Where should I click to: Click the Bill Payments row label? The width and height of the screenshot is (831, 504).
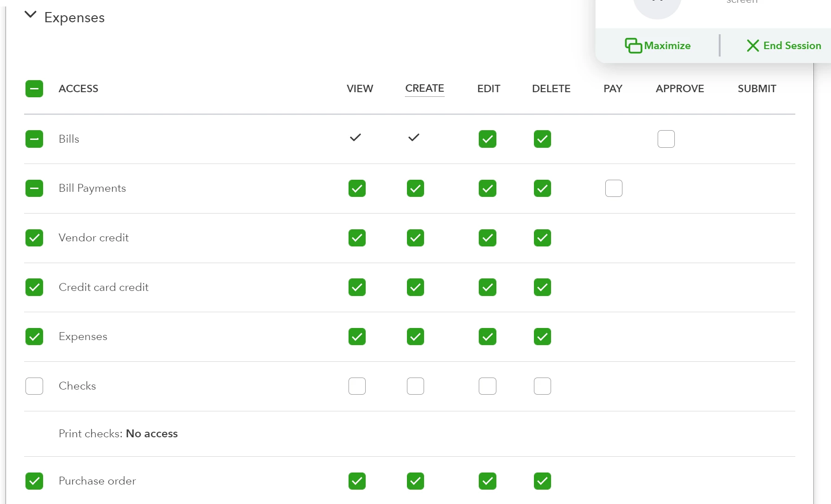tap(92, 188)
